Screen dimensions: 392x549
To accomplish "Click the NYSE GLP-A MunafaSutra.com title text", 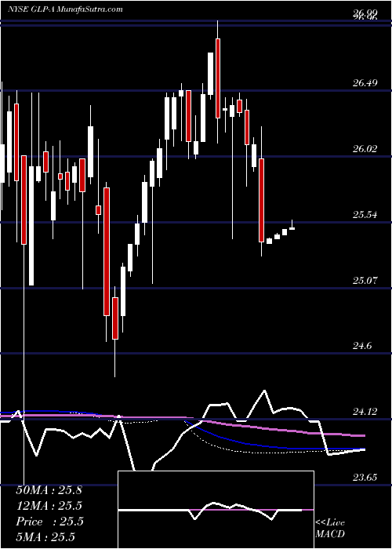I will tap(65, 9).
